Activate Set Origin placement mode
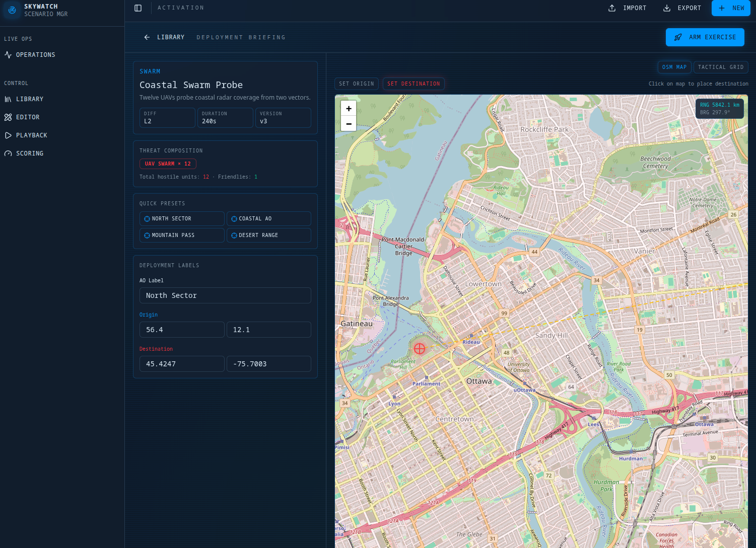The width and height of the screenshot is (756, 548). coord(357,84)
